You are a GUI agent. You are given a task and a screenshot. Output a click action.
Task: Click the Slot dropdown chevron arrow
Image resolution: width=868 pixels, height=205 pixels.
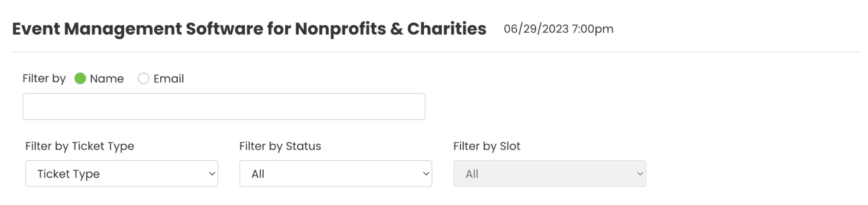tap(640, 174)
